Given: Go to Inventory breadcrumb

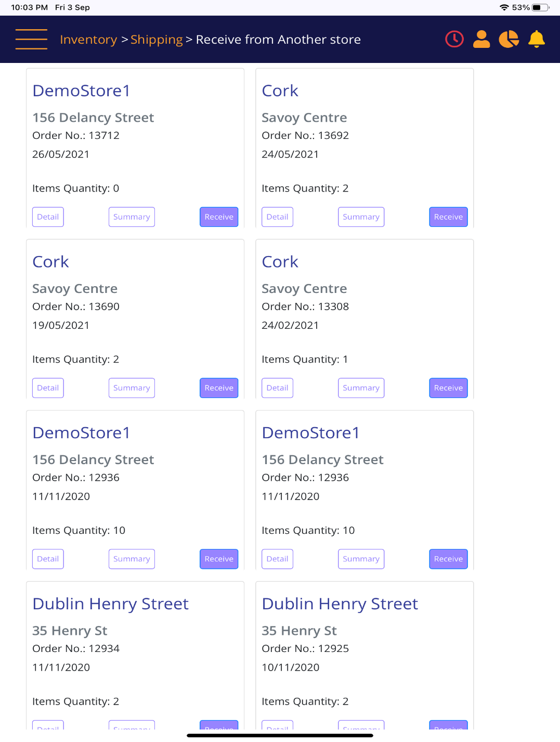Looking at the screenshot, I should (88, 40).
